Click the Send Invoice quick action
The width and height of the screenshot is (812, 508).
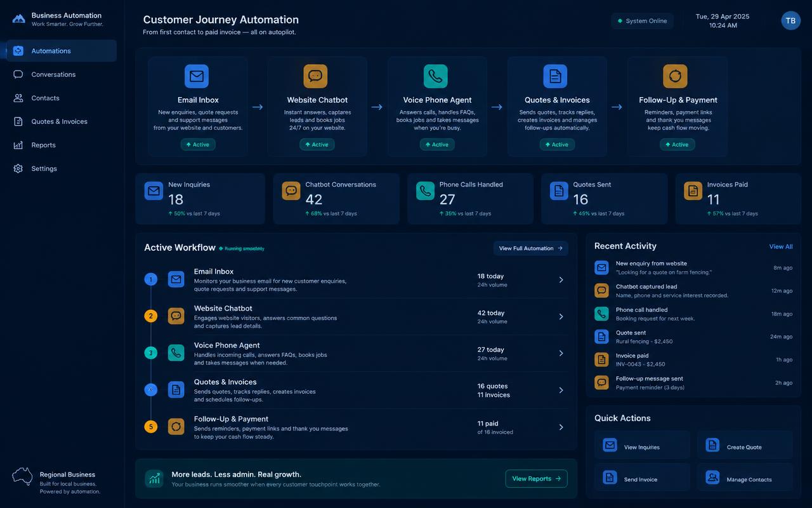pos(642,478)
